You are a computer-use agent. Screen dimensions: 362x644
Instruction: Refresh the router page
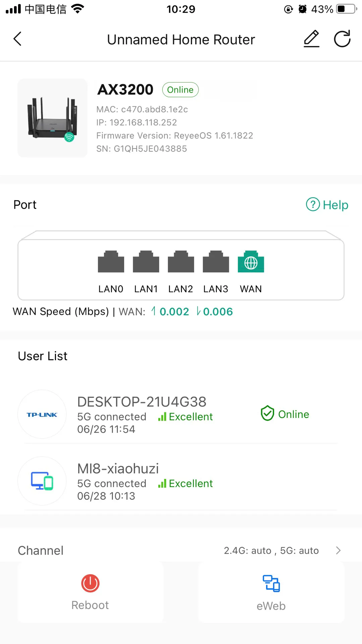point(342,39)
